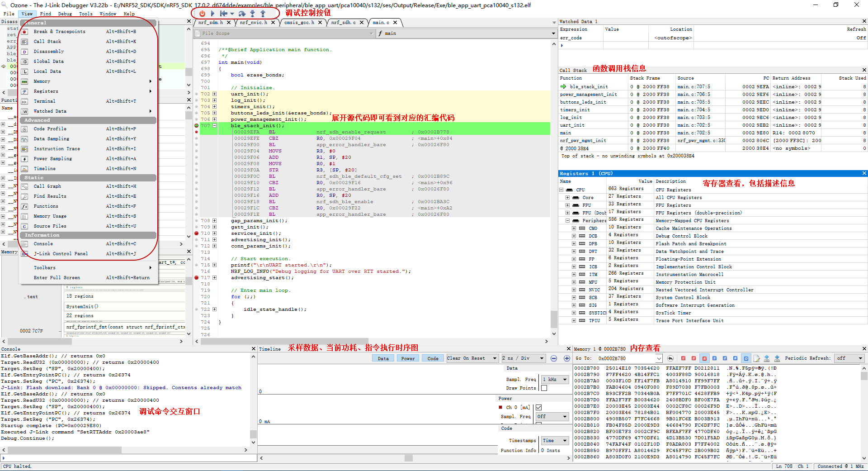
Task: Click the Save Memory Data upload icon
Action: point(767,358)
